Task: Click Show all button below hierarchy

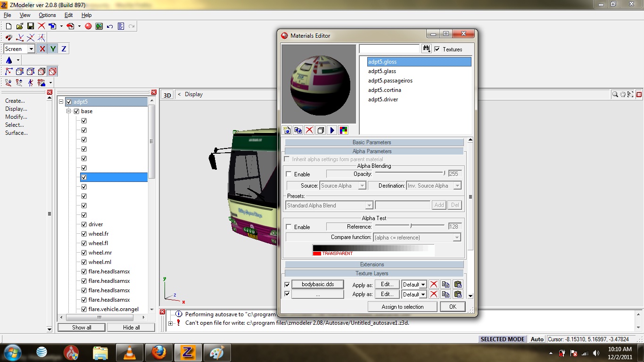Action: (81, 327)
